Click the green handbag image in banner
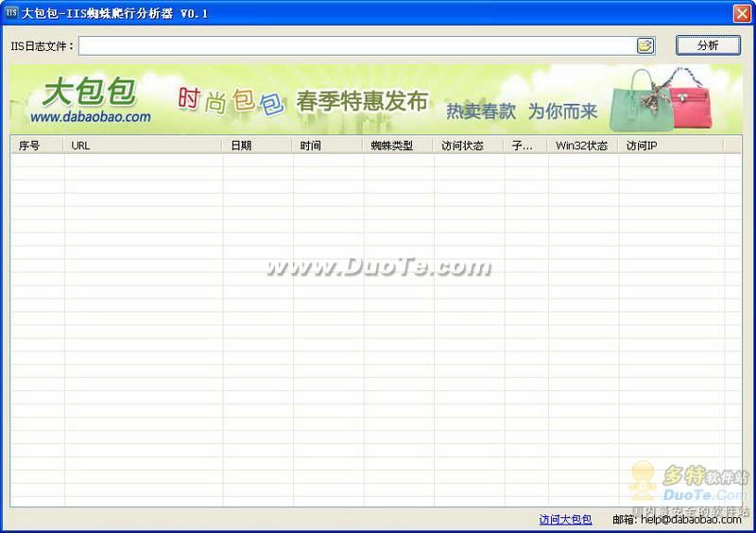Screen dimensions: 756x533 [635, 101]
